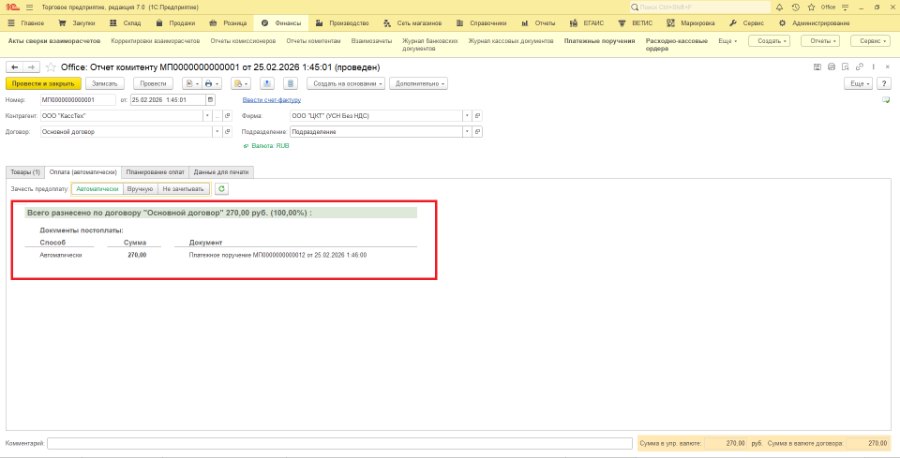
Task: Open Фирма card icon
Action: click(478, 116)
